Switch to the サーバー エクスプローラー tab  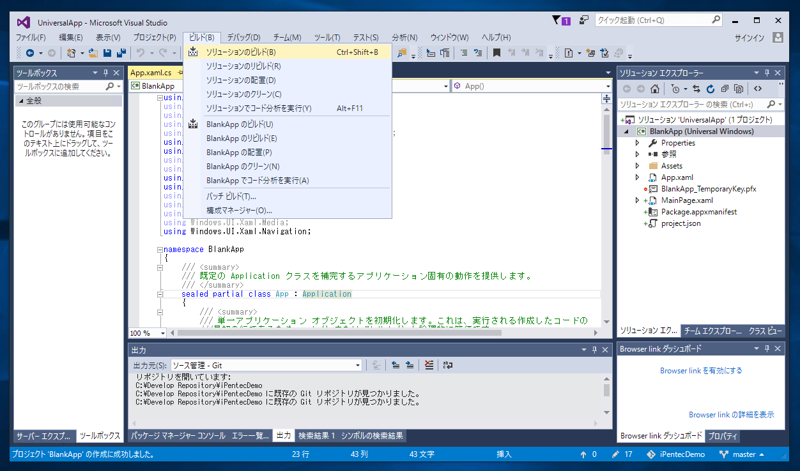43,436
